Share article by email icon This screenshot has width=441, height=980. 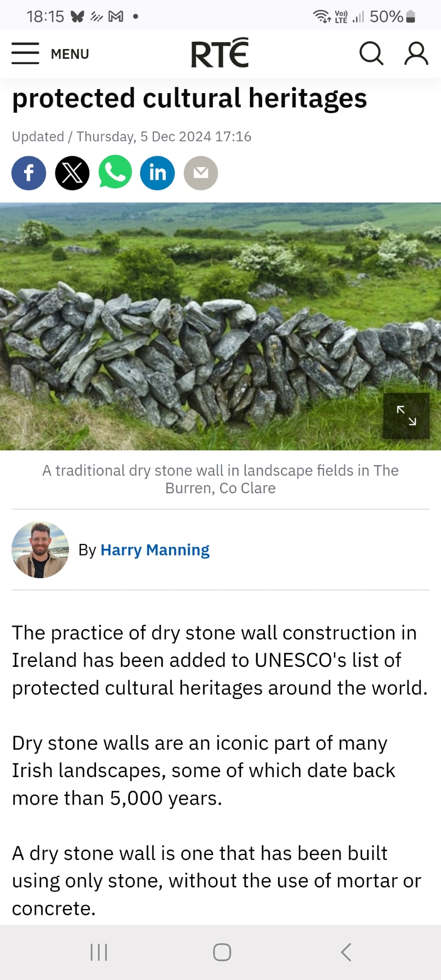tap(200, 173)
